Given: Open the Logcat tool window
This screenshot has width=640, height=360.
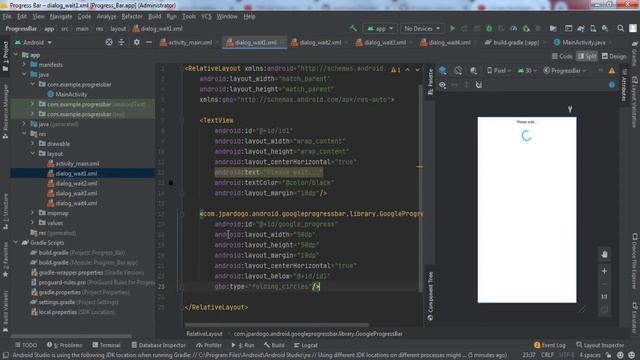Looking at the screenshot, I should tap(306, 345).
